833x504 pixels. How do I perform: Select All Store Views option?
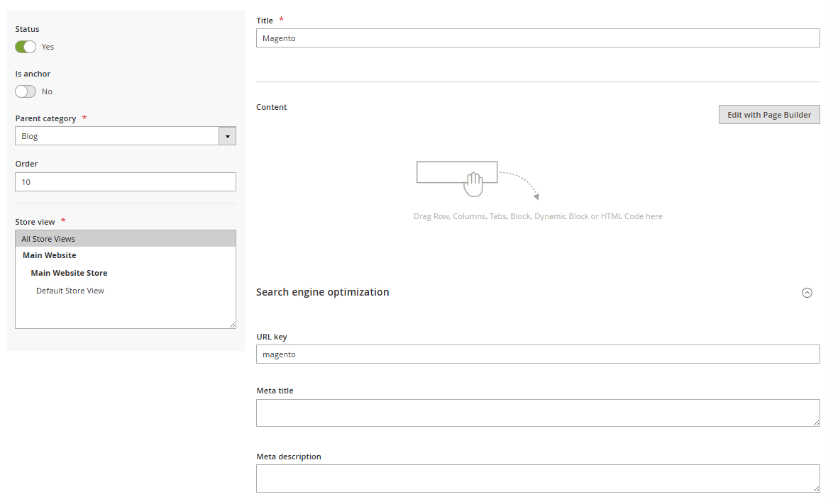(x=125, y=239)
